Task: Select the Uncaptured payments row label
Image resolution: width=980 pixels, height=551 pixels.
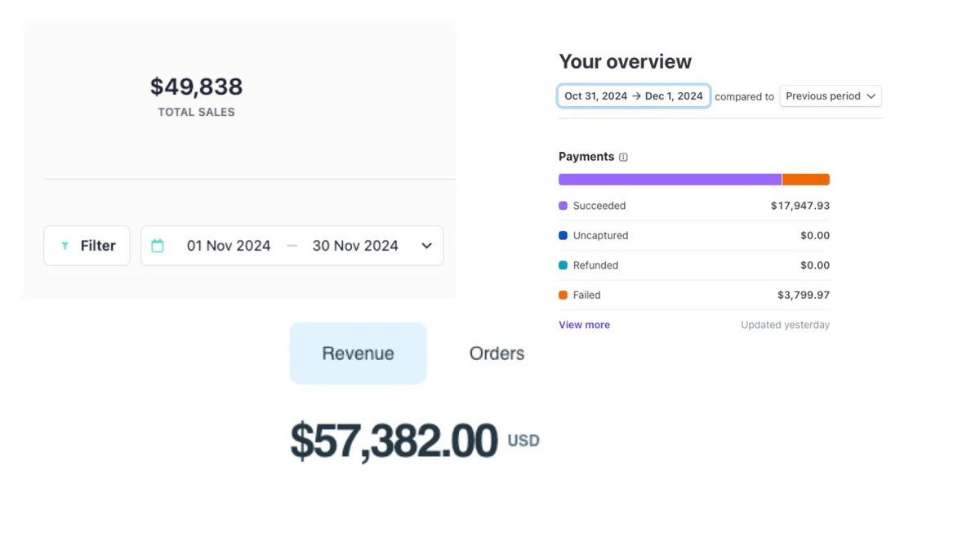Action: coord(601,235)
